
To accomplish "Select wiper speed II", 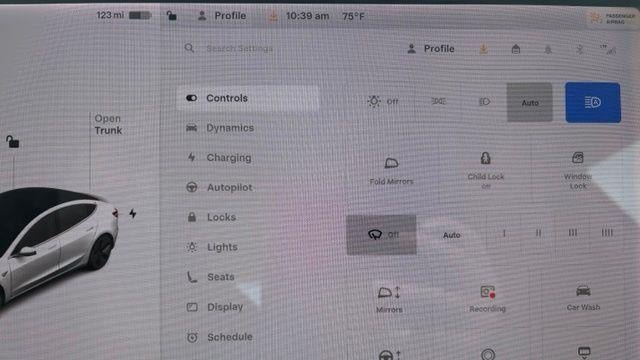I will [538, 233].
